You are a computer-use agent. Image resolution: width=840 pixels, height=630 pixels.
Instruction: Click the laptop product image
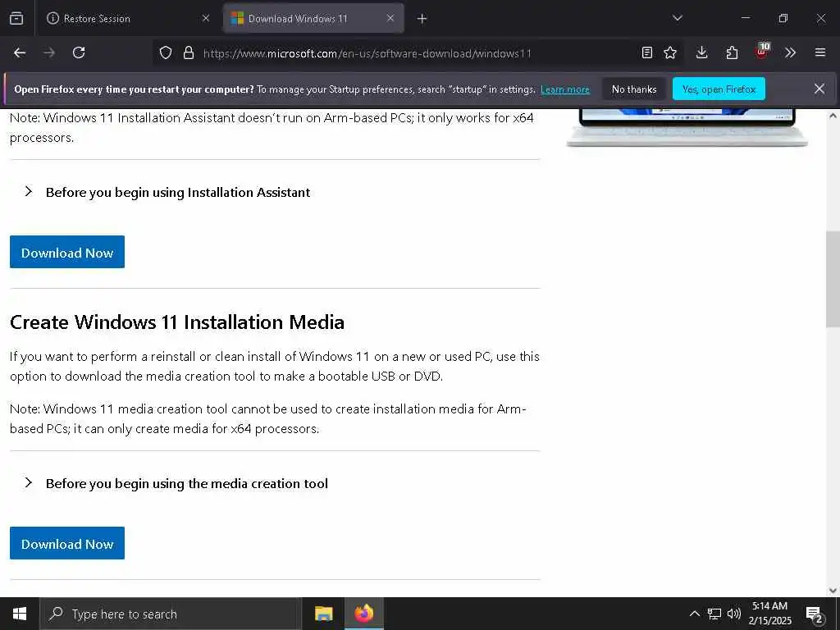coord(687,127)
